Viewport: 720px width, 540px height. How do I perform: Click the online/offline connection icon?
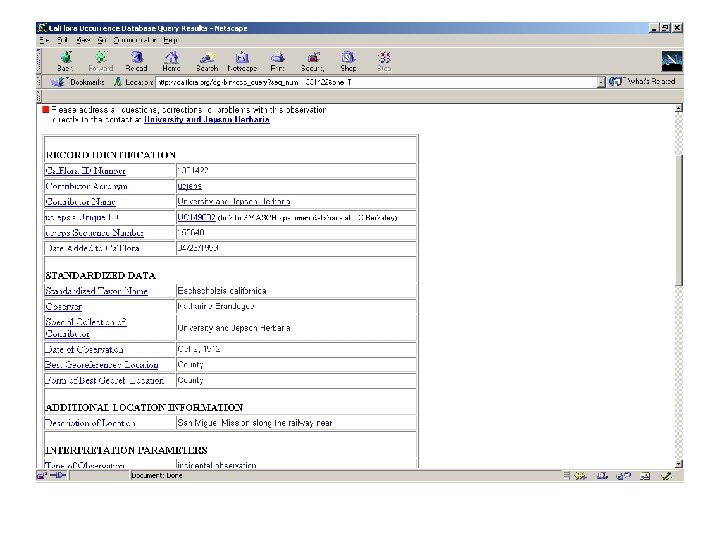click(x=58, y=476)
